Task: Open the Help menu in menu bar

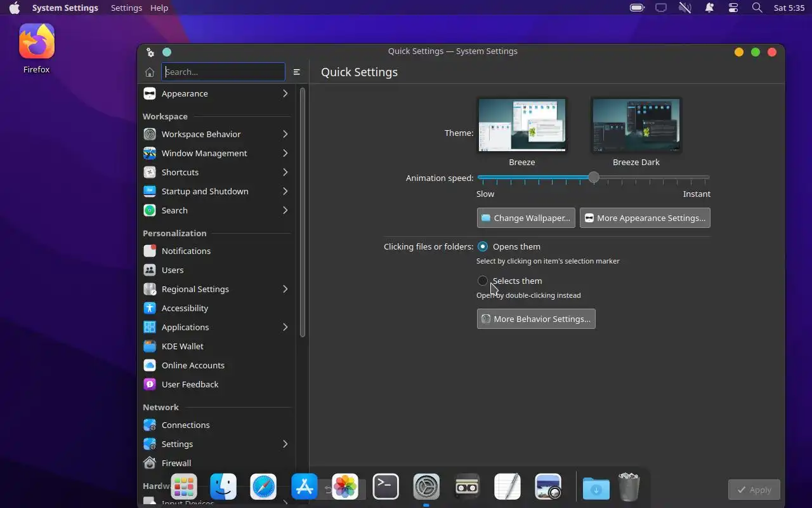Action: coord(159,8)
